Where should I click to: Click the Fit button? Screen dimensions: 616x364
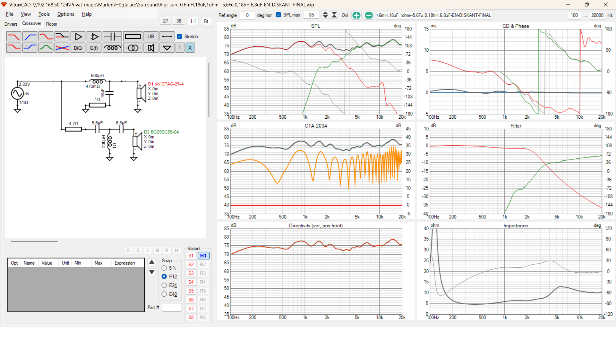point(206,21)
